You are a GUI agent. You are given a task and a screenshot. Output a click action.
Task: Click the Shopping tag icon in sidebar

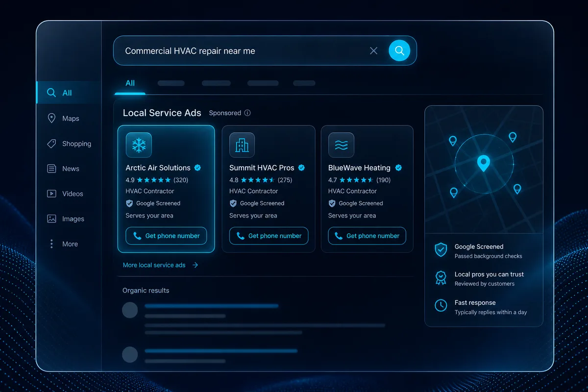[51, 144]
